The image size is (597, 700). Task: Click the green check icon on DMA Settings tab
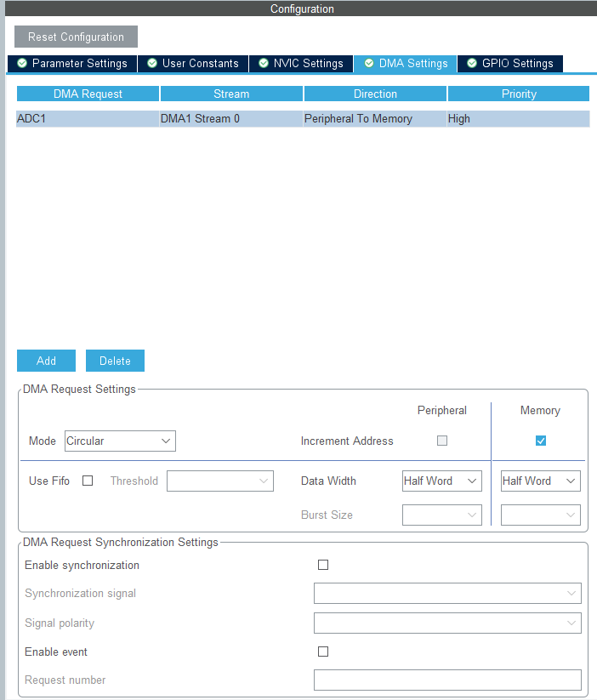pos(368,64)
